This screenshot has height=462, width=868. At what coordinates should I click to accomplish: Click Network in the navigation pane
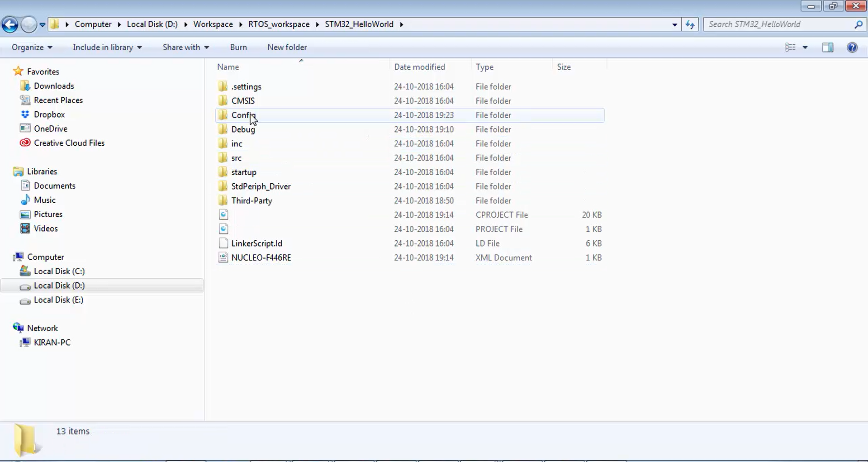point(43,329)
